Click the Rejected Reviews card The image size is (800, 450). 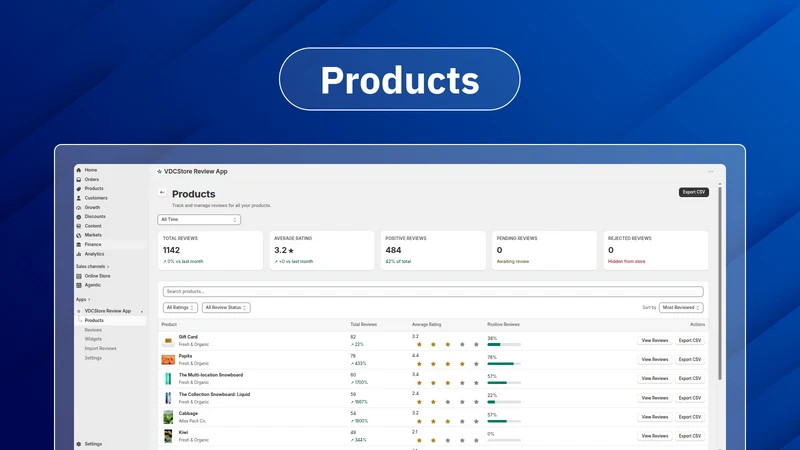point(656,250)
